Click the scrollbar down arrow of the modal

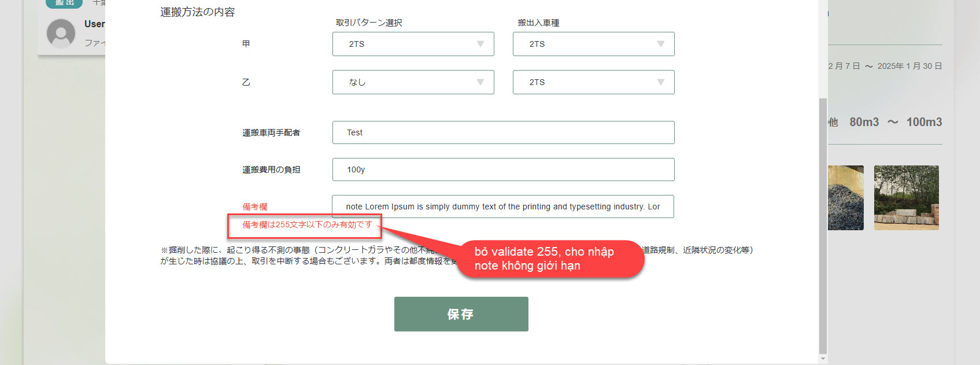pos(823,359)
